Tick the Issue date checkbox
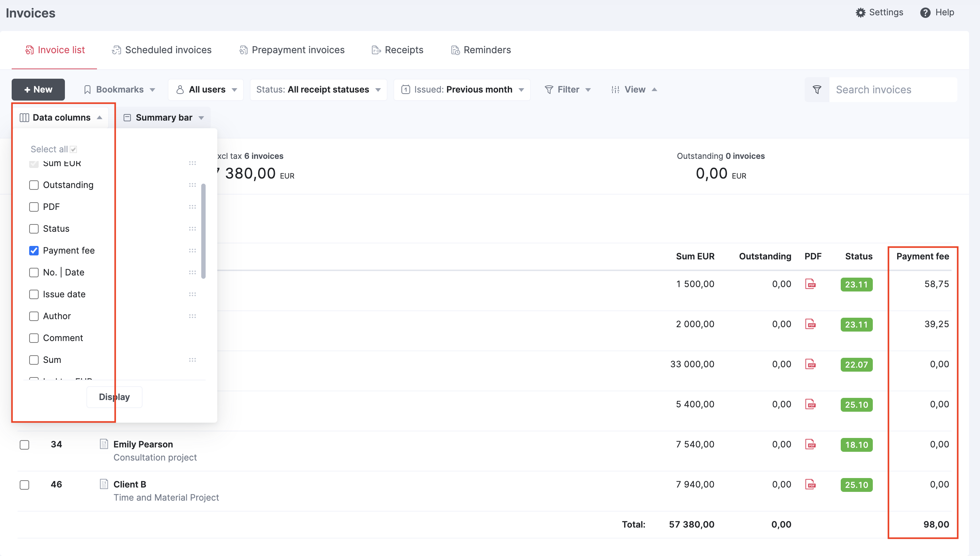Image resolution: width=980 pixels, height=556 pixels. [x=34, y=294]
